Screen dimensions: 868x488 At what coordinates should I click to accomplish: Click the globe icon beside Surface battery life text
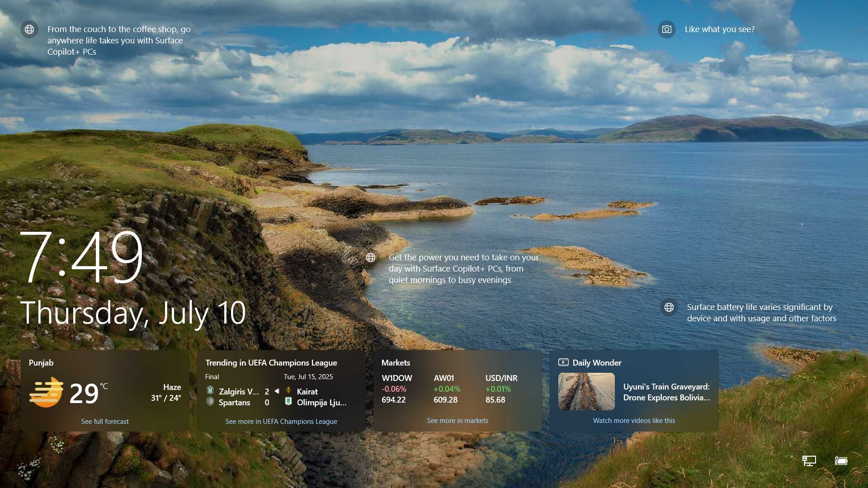pos(669,307)
